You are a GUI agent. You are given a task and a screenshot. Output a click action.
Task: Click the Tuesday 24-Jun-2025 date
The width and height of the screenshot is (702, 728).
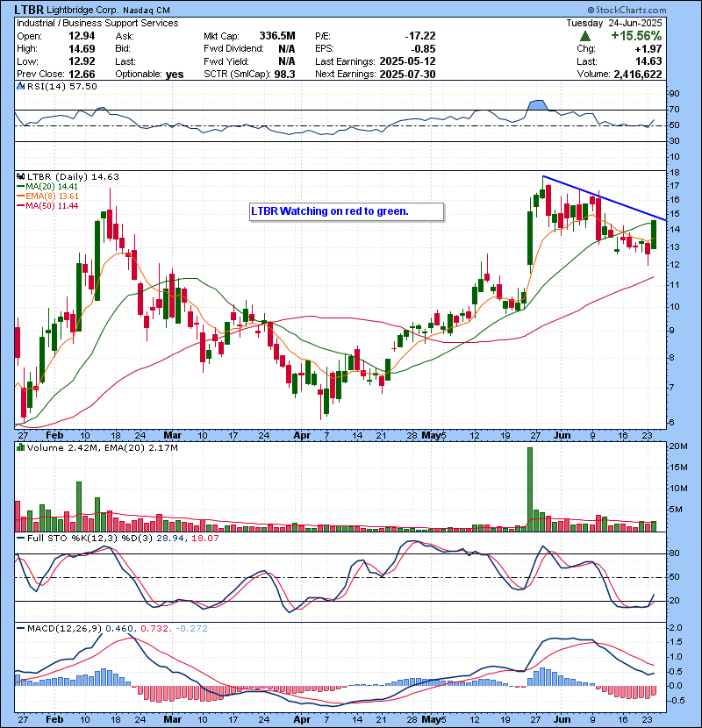point(614,23)
